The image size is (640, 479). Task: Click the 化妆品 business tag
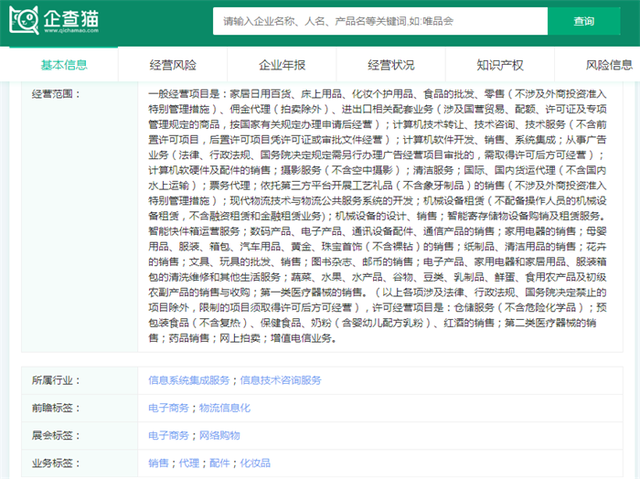255,463
